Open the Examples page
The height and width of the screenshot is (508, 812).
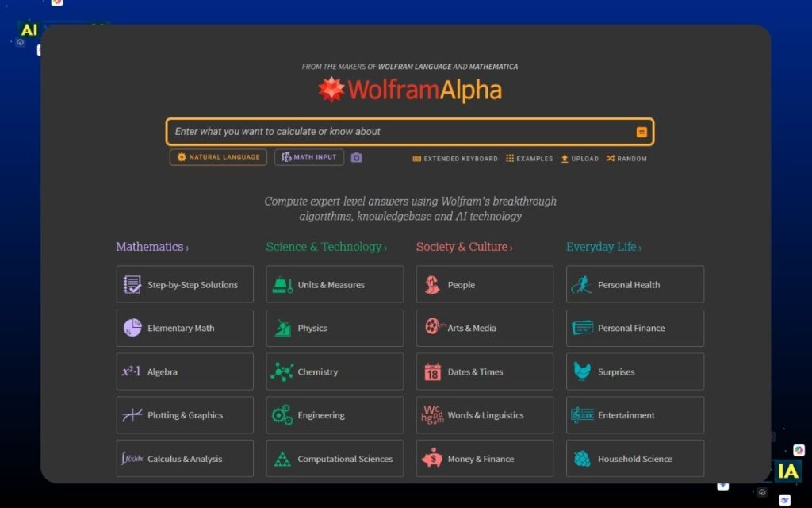[x=529, y=158]
